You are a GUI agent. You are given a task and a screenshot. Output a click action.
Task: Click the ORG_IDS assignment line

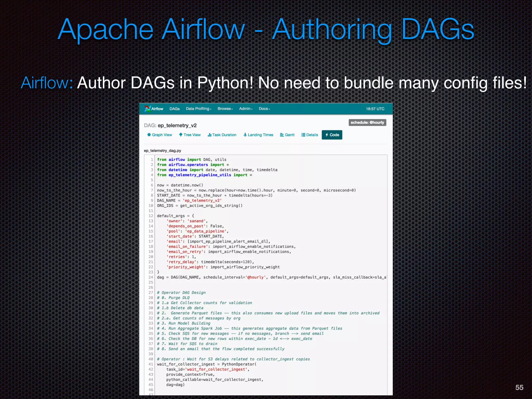[200, 205]
